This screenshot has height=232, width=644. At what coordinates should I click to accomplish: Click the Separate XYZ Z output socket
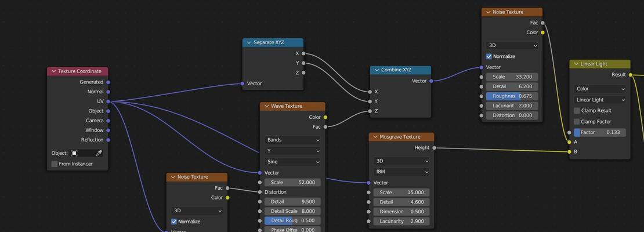pyautogui.click(x=303, y=72)
